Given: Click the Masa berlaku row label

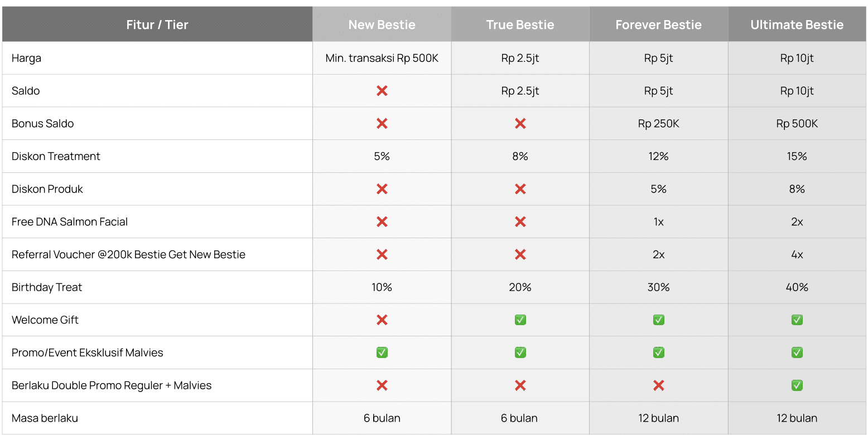Looking at the screenshot, I should tap(45, 418).
